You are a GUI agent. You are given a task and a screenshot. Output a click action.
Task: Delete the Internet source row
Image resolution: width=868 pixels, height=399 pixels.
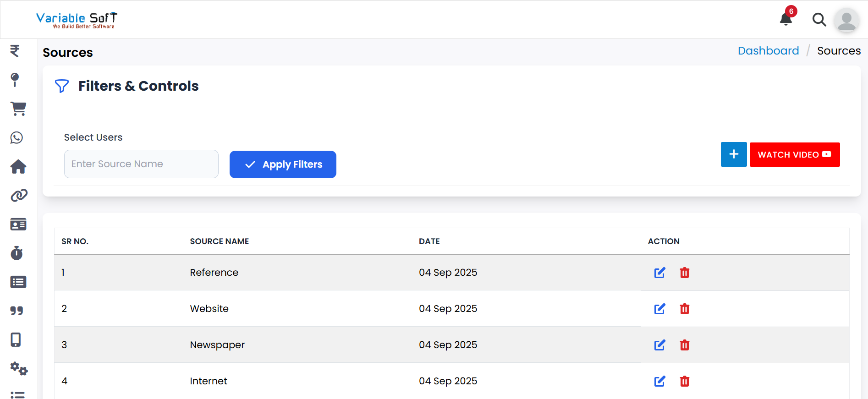tap(685, 381)
